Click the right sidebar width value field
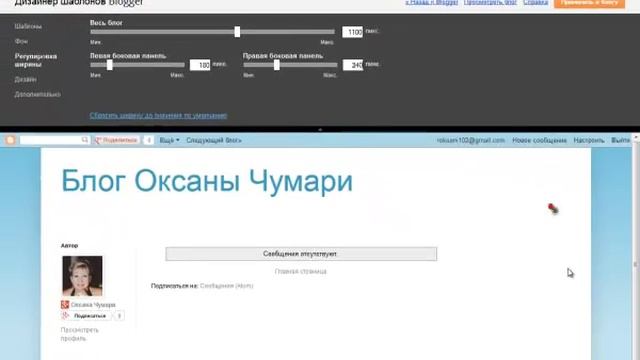The width and height of the screenshot is (640, 360). click(353, 65)
